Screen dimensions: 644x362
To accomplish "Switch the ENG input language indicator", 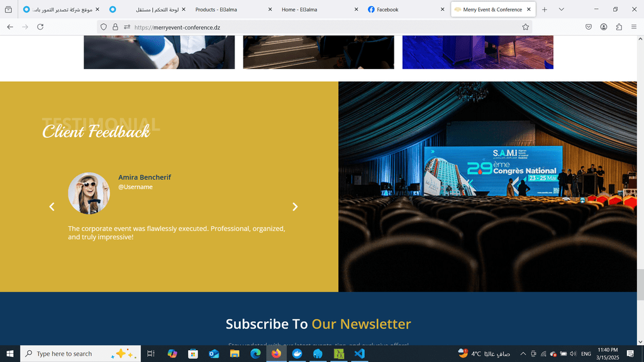I will (x=586, y=354).
